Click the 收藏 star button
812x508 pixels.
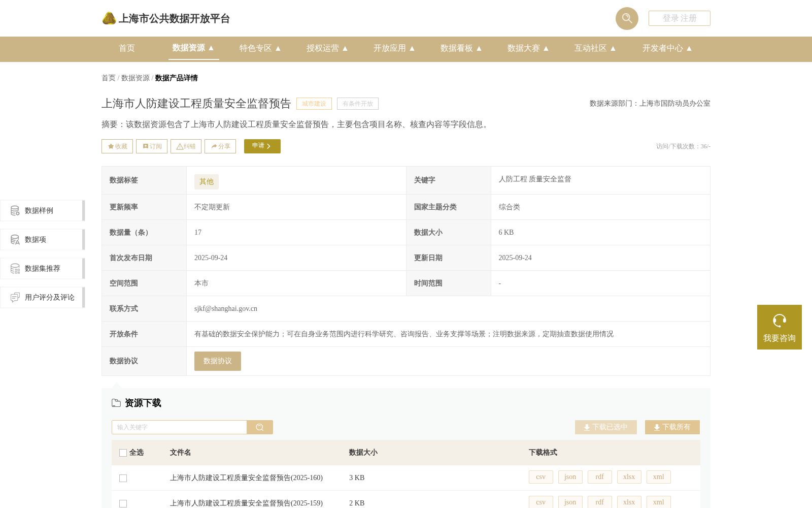coord(117,146)
